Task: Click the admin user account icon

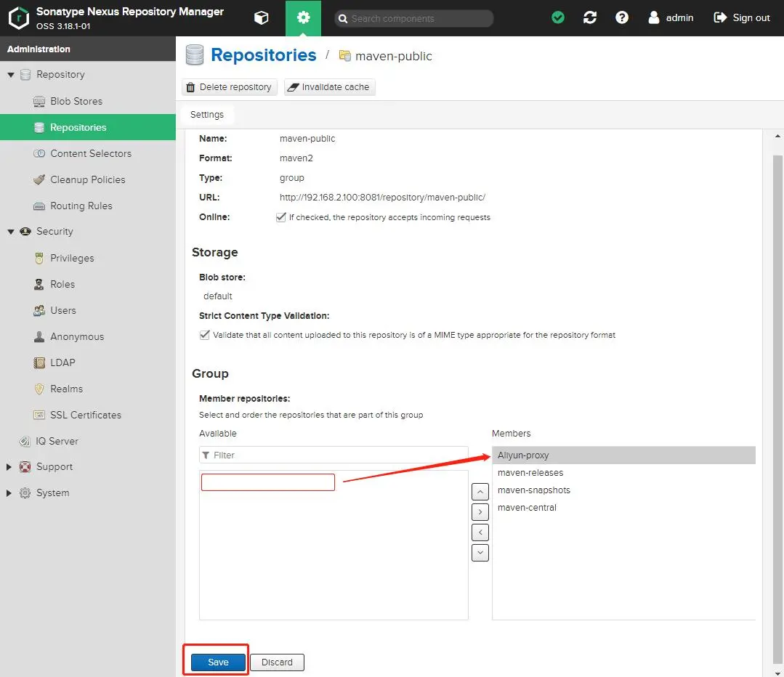Action: (655, 17)
